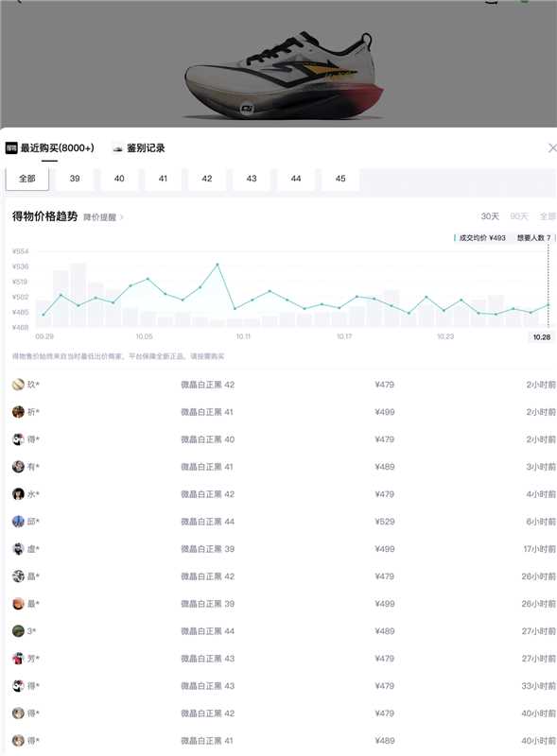
Task: Tap avatar of 得* in 微晶白正黑 42, 40小时前 row
Action: point(18,713)
